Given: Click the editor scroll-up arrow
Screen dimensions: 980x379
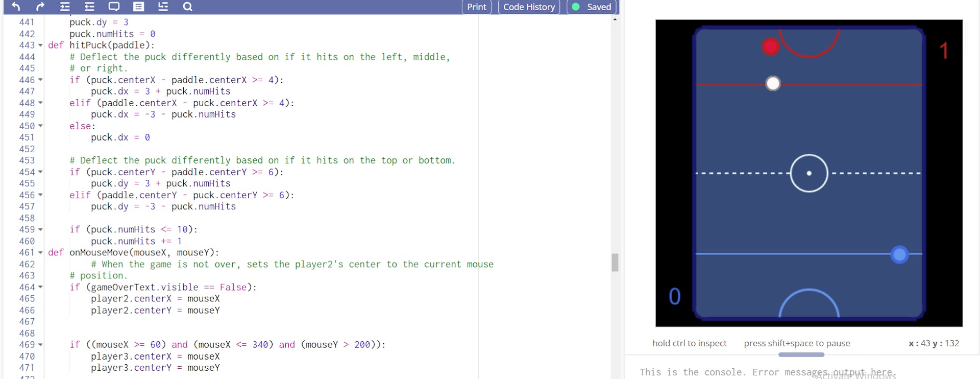Looking at the screenshot, I should 615,19.
